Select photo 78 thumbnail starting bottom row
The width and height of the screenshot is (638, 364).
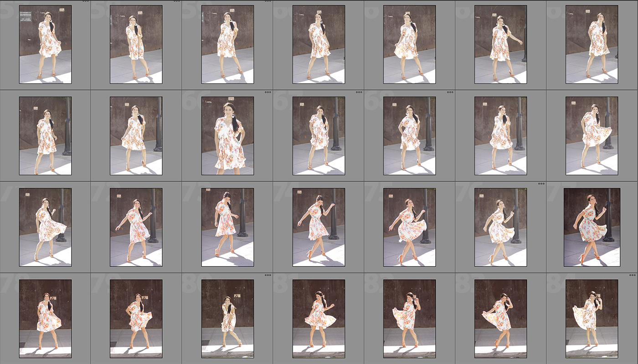[x=45, y=318]
